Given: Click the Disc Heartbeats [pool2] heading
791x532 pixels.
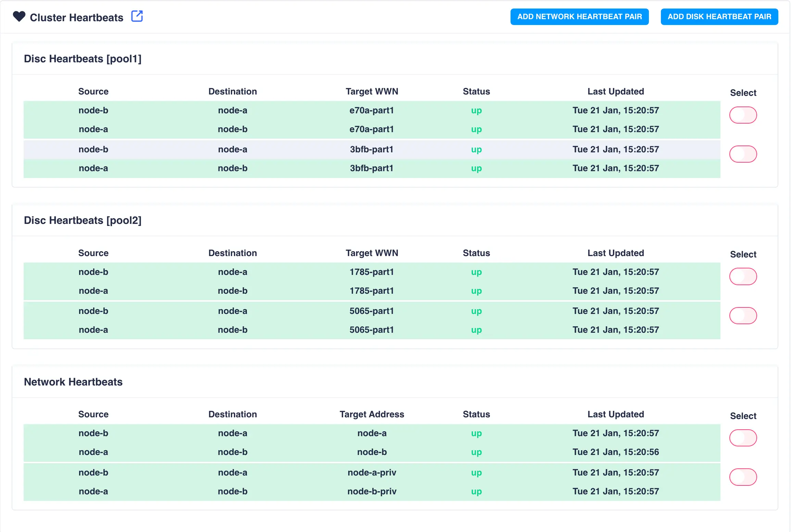Looking at the screenshot, I should point(83,220).
